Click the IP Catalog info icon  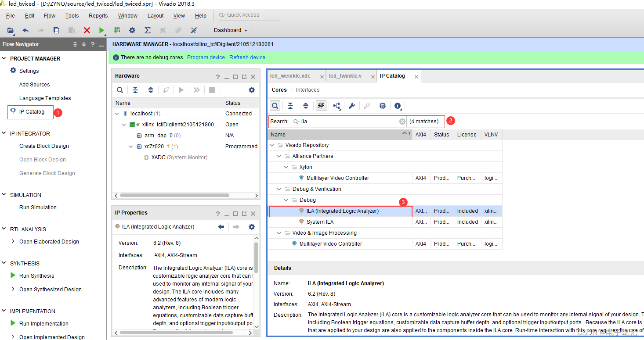[x=398, y=106]
